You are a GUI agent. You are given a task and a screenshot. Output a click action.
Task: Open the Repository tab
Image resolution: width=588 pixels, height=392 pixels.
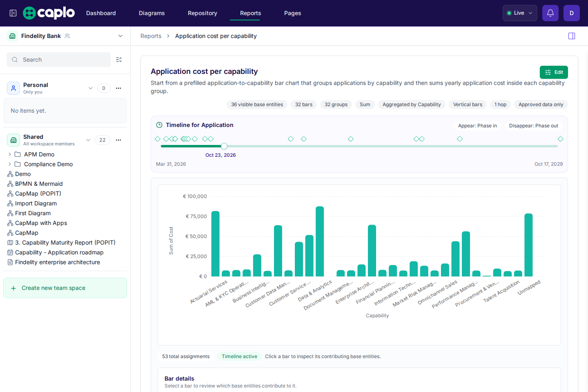tap(203, 13)
